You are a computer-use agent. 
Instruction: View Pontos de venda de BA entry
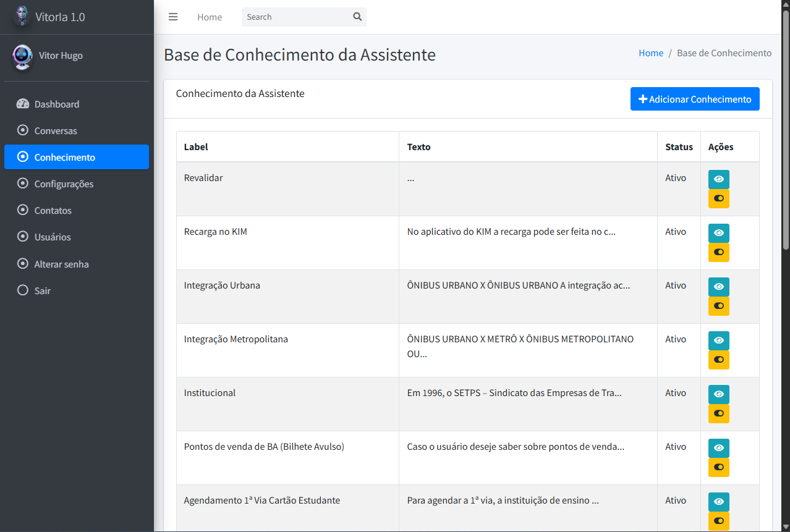click(718, 448)
